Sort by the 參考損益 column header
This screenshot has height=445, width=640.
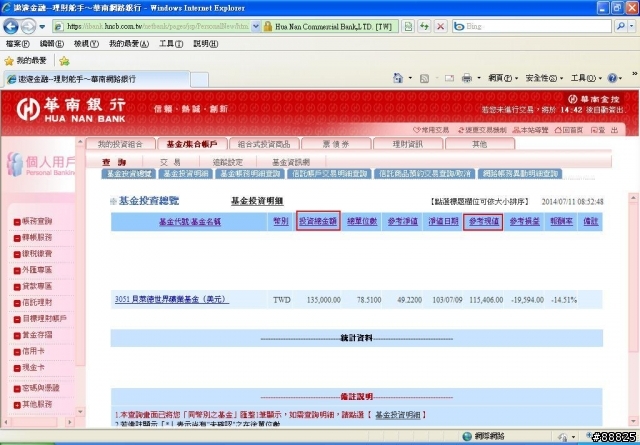pos(524,221)
